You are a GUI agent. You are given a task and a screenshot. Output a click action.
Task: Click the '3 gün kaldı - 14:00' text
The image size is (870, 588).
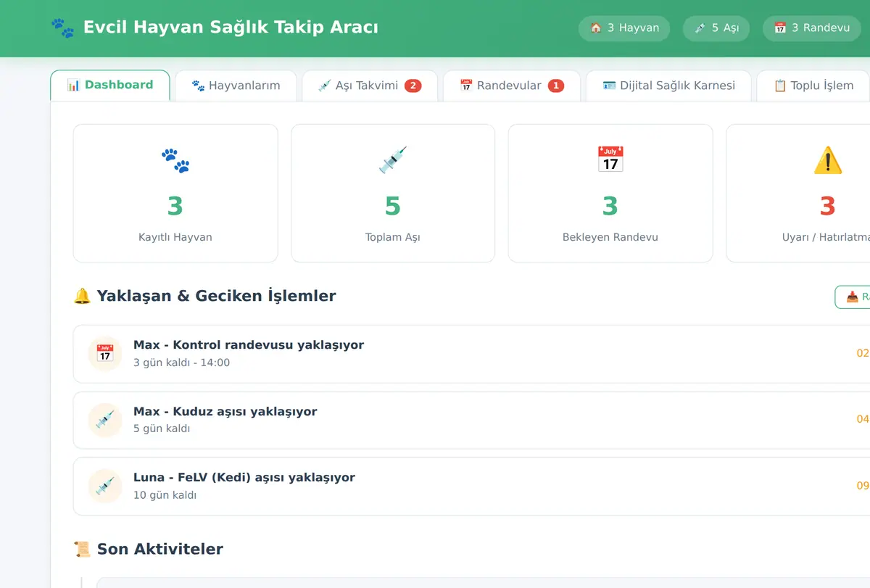coord(181,363)
